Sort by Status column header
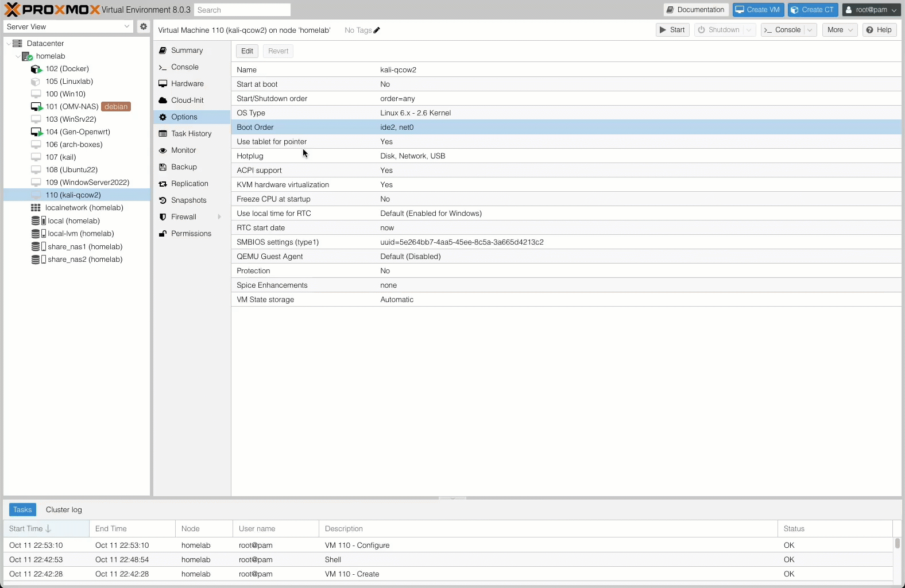This screenshot has width=905, height=588. point(835,529)
